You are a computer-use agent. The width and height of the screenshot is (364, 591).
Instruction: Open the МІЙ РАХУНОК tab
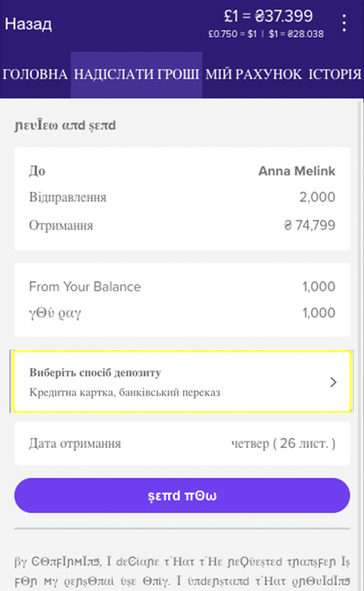pos(254,75)
